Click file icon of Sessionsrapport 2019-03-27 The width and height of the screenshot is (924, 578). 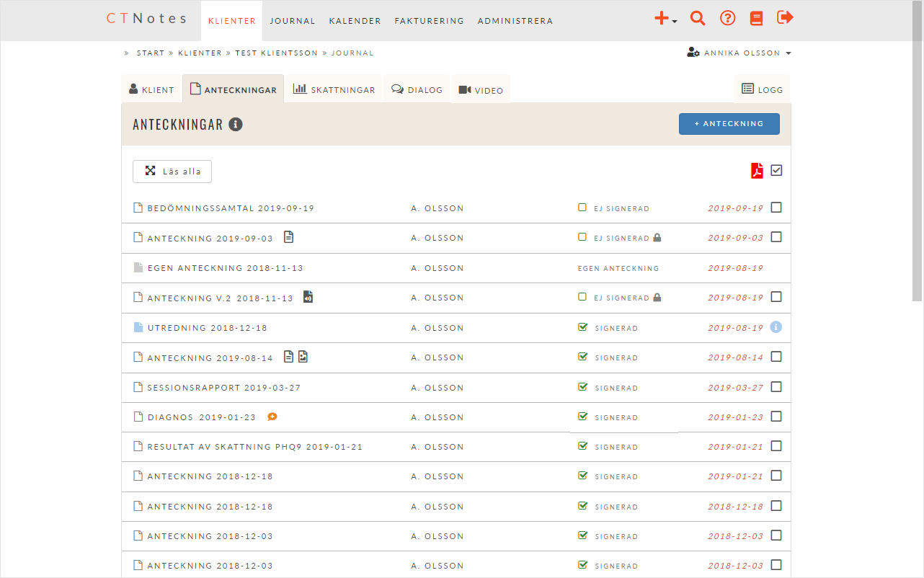(138, 387)
